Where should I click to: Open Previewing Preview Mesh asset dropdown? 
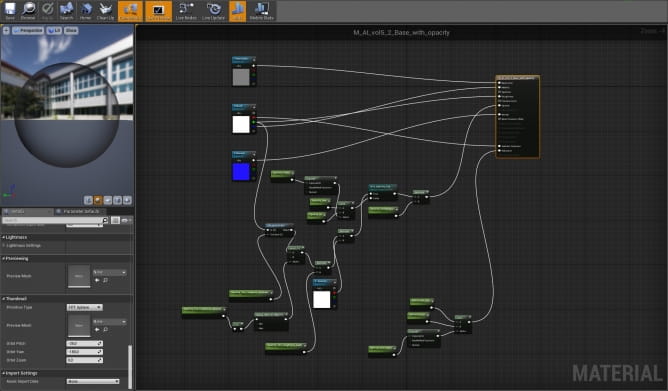tap(109, 272)
